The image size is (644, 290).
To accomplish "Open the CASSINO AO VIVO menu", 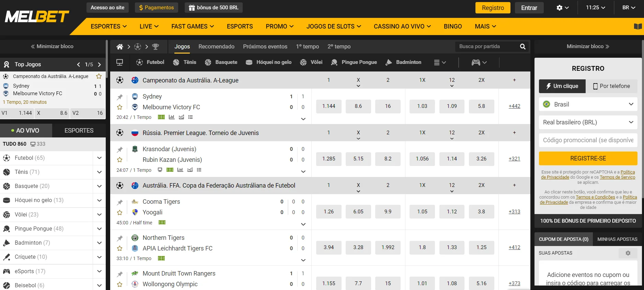I will 402,26.
